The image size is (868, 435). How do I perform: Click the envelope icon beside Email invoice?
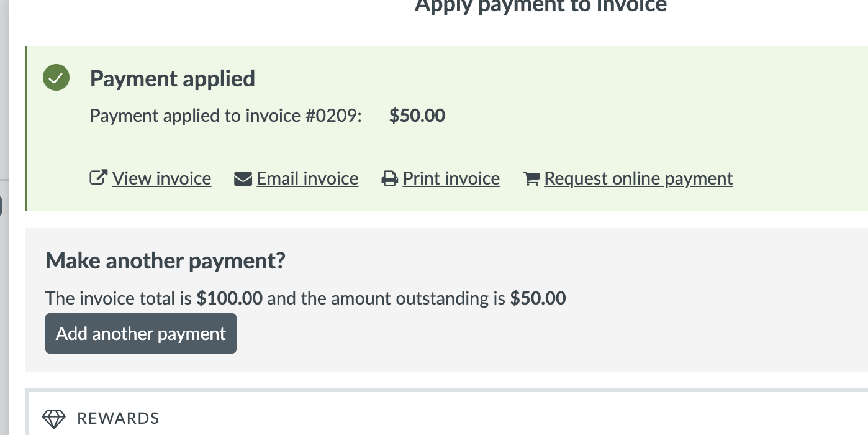point(243,179)
